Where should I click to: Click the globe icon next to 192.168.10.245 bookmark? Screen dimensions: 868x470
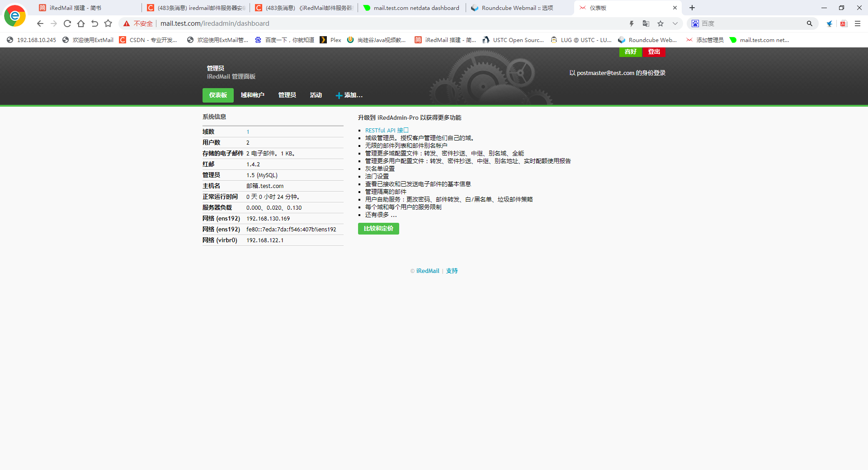9,40
